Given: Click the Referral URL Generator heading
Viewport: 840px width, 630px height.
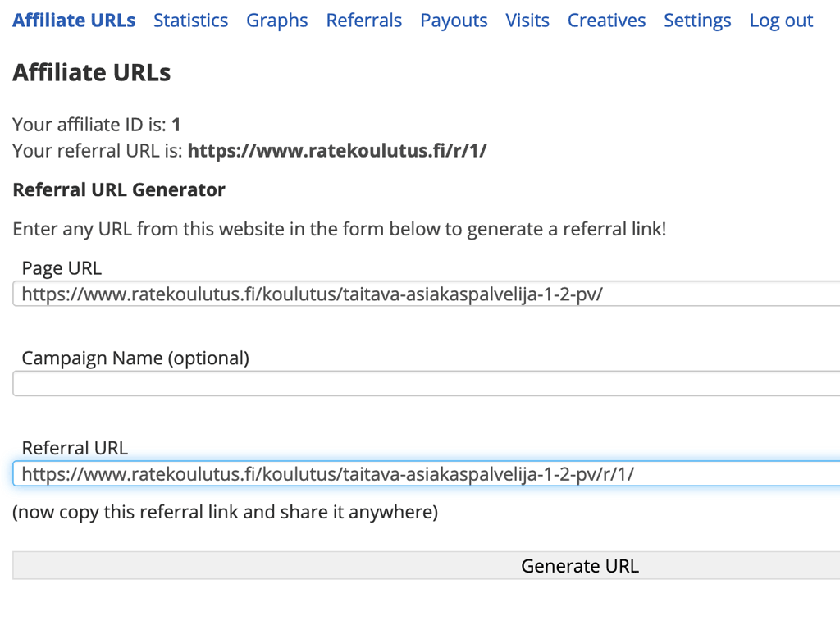Looking at the screenshot, I should pos(119,189).
